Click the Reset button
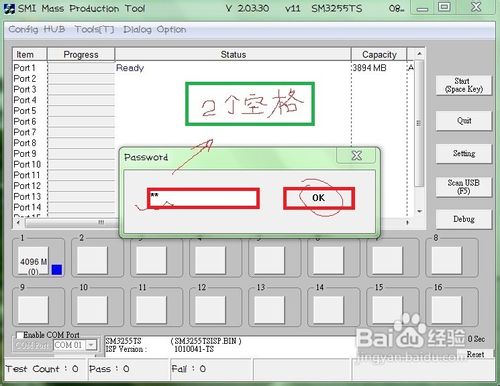The width and height of the screenshot is (500, 386). pos(475,354)
